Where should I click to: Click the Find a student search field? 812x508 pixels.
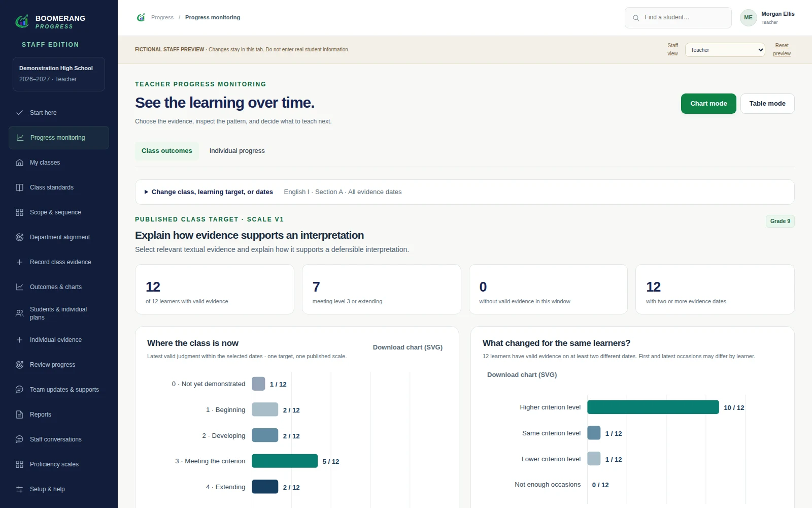tap(678, 18)
